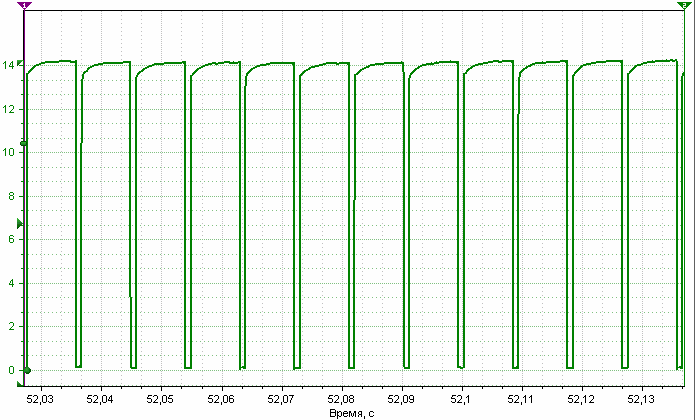
Task: Click the green triangle at the axis bottom corner
Action: click(x=20, y=384)
